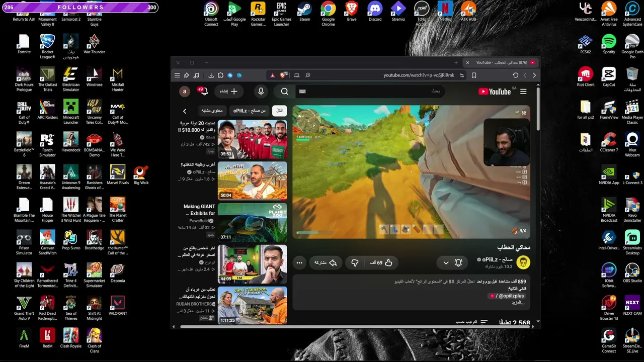The height and width of the screenshot is (362, 644).
Task: Click the oPiiLz channel avatar
Action: click(523, 262)
